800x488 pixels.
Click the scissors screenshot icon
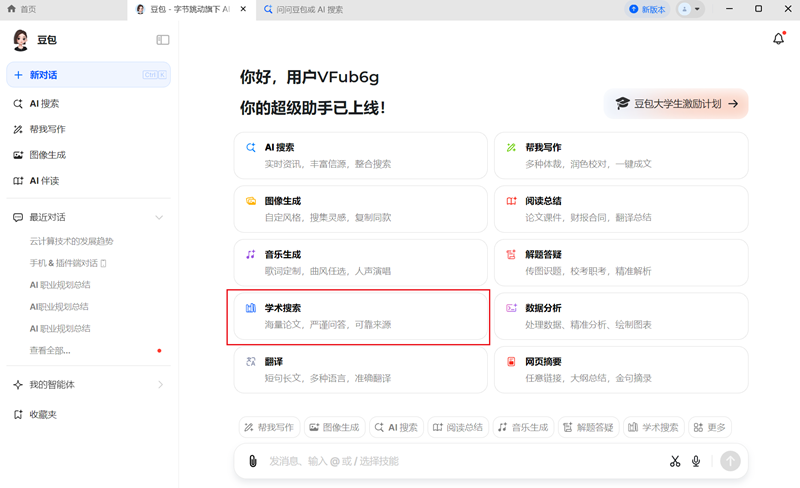pyautogui.click(x=675, y=461)
